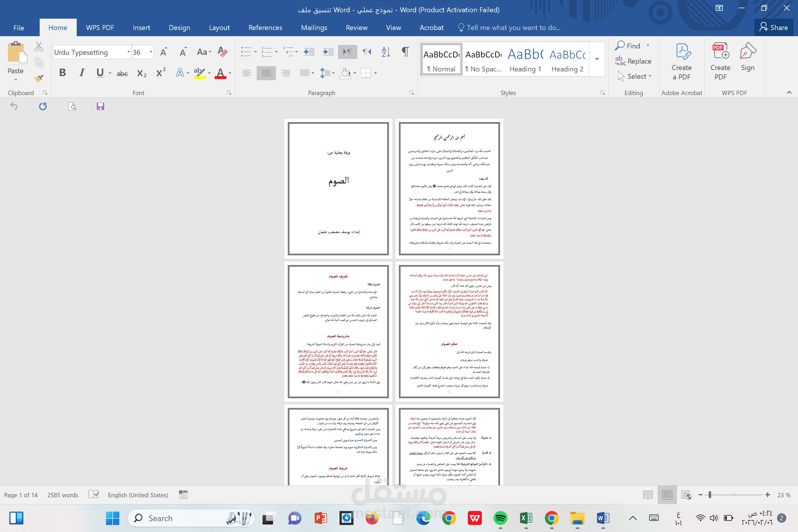Click the Share button
The image size is (798, 532).
click(x=773, y=27)
